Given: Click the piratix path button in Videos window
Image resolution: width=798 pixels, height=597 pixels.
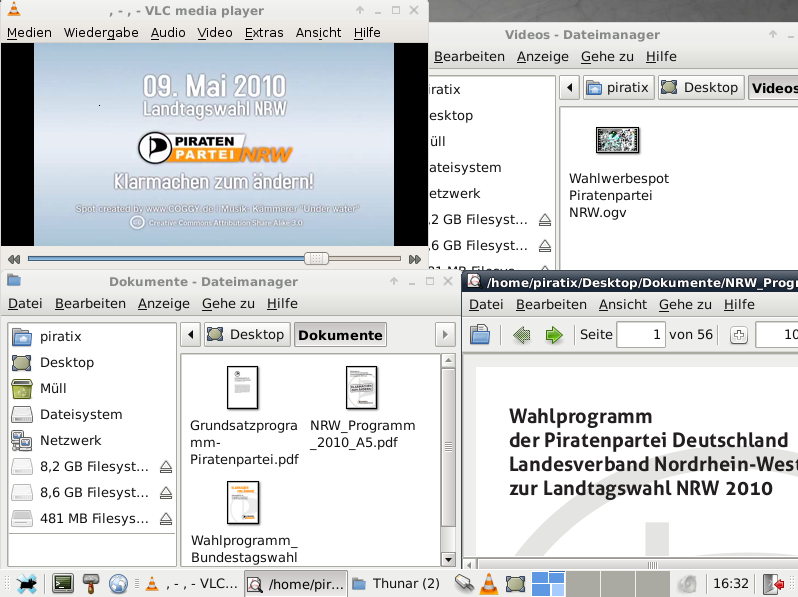Looking at the screenshot, I should pos(617,88).
